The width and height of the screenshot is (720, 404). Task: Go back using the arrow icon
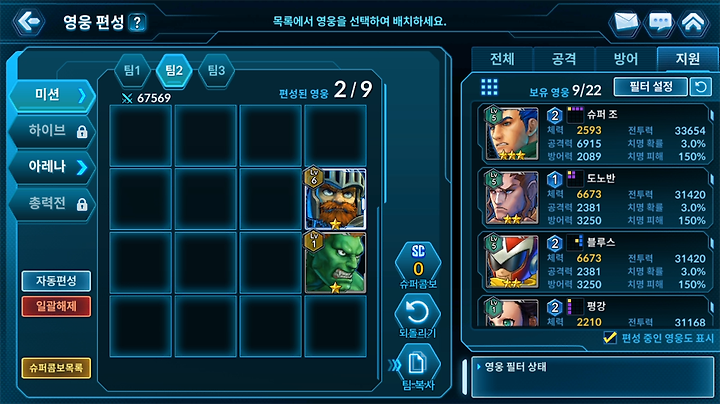(28, 21)
